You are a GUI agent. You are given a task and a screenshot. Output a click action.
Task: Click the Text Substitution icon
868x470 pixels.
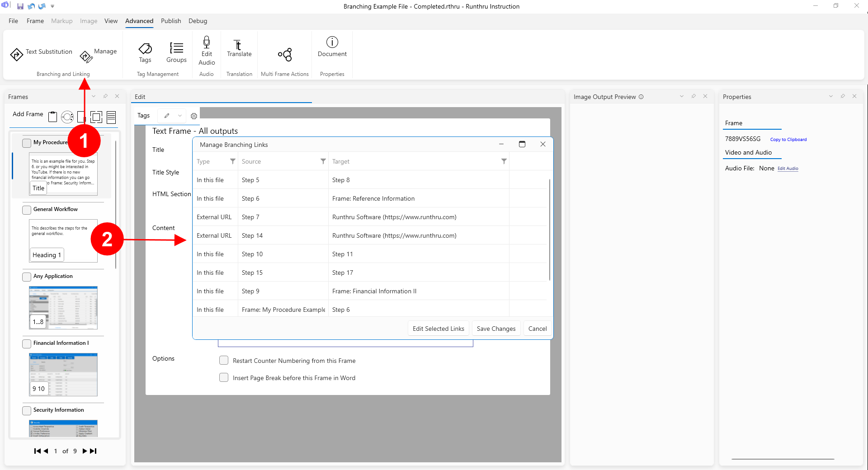click(x=17, y=55)
